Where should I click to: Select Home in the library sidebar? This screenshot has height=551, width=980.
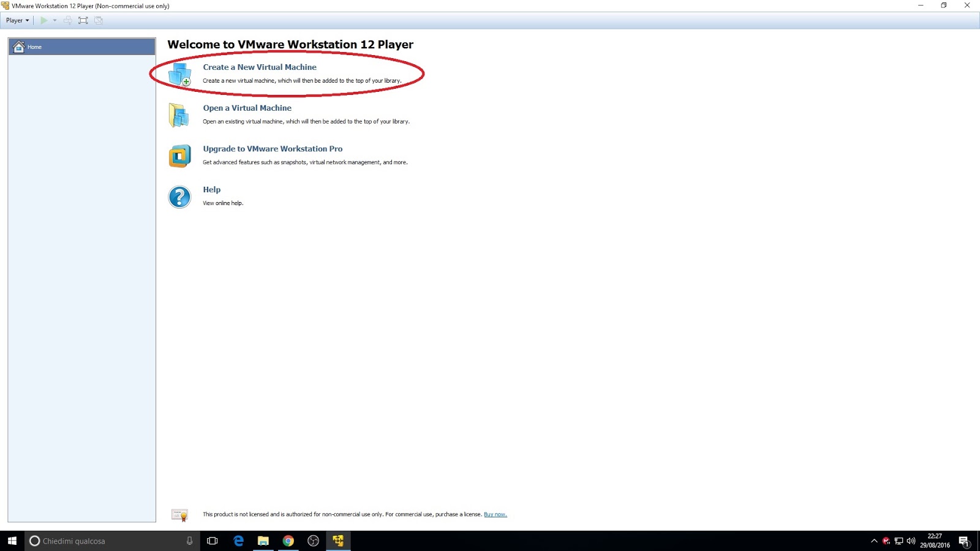click(81, 47)
